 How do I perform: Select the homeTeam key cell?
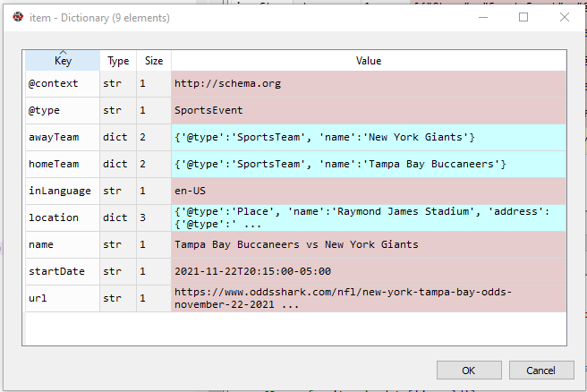coord(63,165)
